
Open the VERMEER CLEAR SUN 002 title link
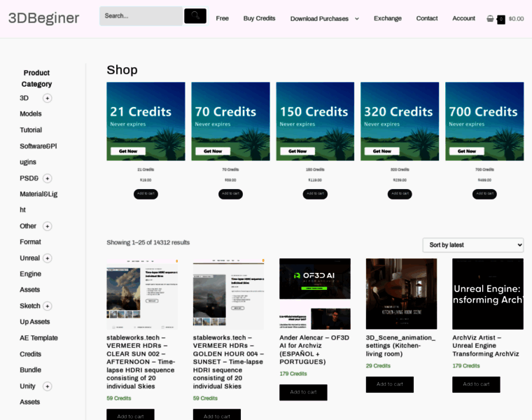click(x=141, y=362)
